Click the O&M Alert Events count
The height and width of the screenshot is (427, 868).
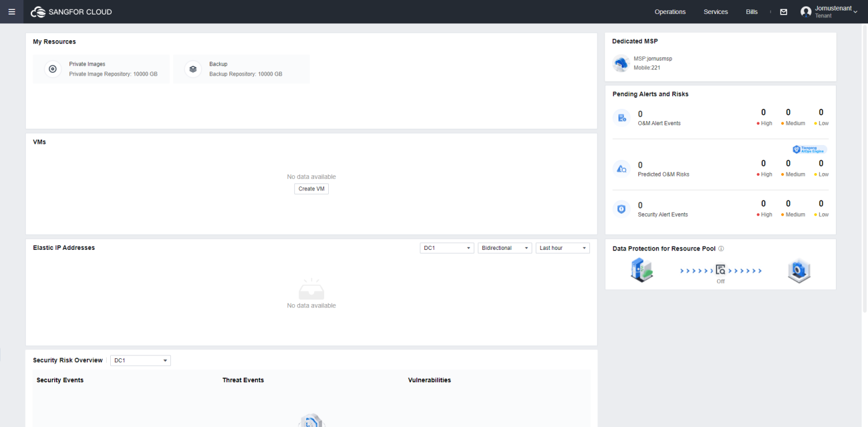(x=640, y=114)
